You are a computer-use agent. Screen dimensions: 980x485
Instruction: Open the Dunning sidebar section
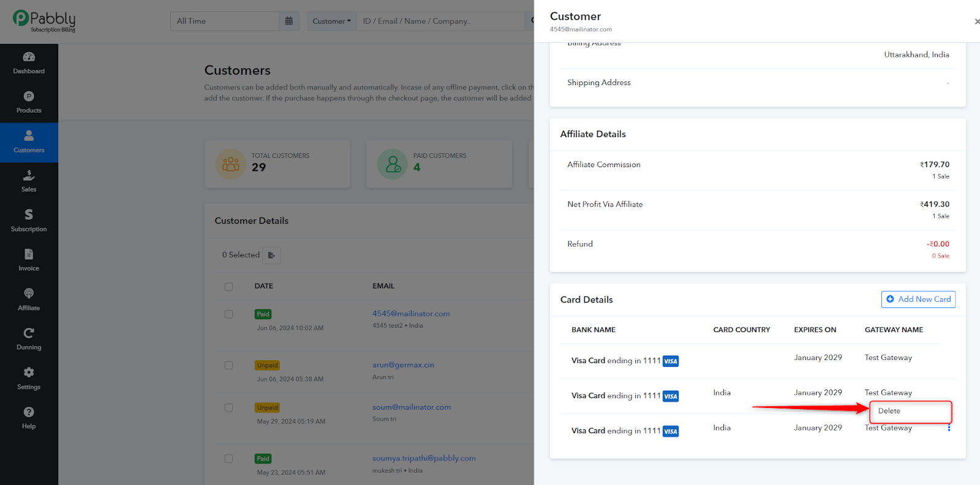29,339
